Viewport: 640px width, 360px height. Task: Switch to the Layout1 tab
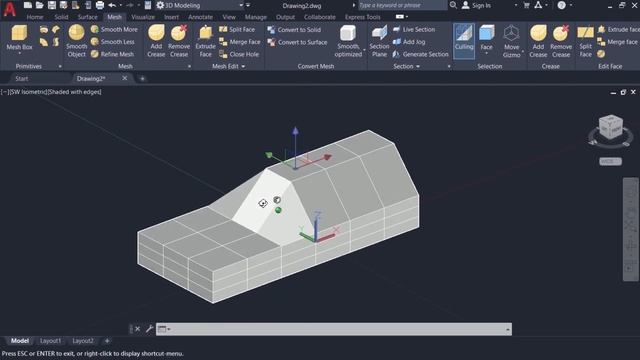point(51,340)
